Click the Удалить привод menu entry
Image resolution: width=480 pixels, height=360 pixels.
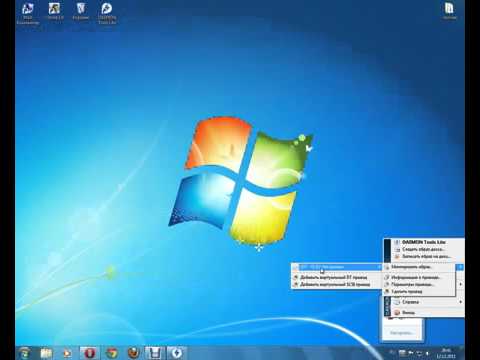tap(419, 292)
